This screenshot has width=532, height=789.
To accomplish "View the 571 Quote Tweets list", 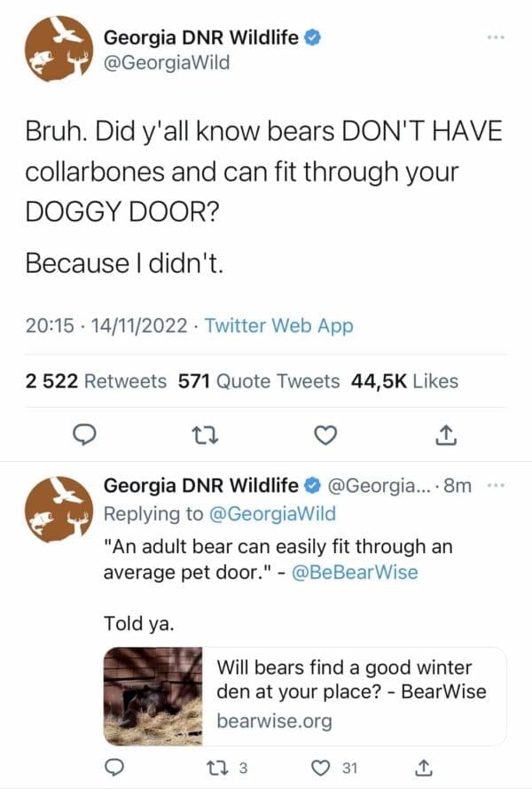I will click(x=258, y=381).
